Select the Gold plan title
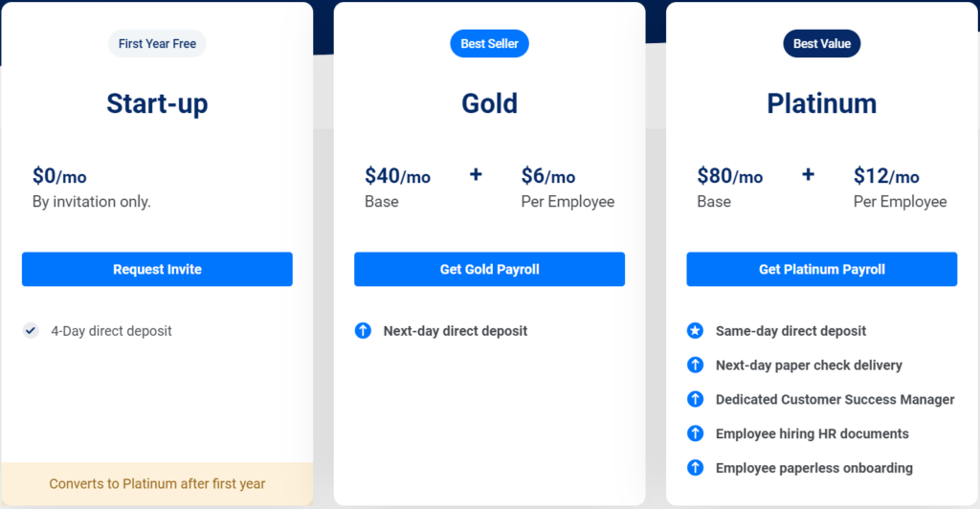 (x=489, y=103)
